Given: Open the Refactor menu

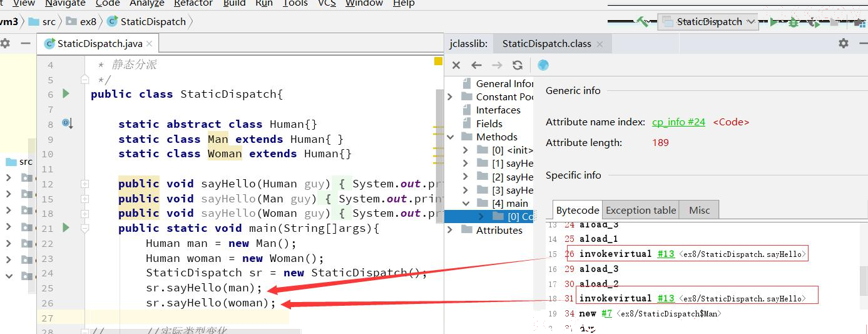Looking at the screenshot, I should pos(193,3).
